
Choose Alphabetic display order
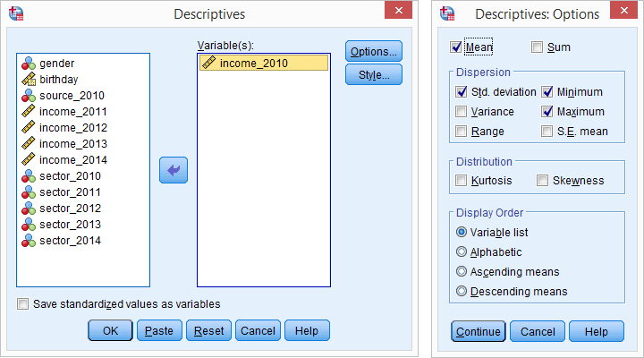462,252
